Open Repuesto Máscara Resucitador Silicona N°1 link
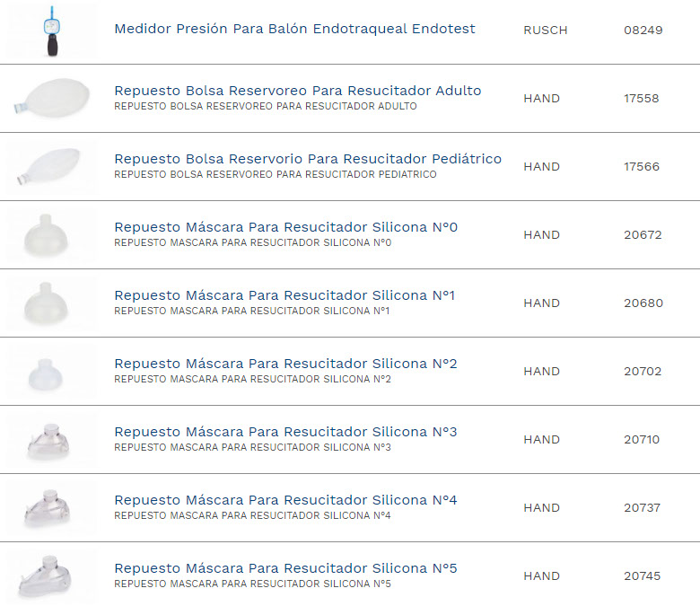The height and width of the screenshot is (606, 700). 284,295
